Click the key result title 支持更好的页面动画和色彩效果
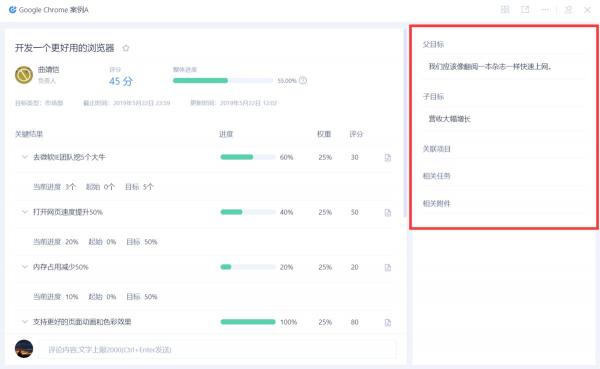The height and width of the screenshot is (369, 600). [x=82, y=322]
